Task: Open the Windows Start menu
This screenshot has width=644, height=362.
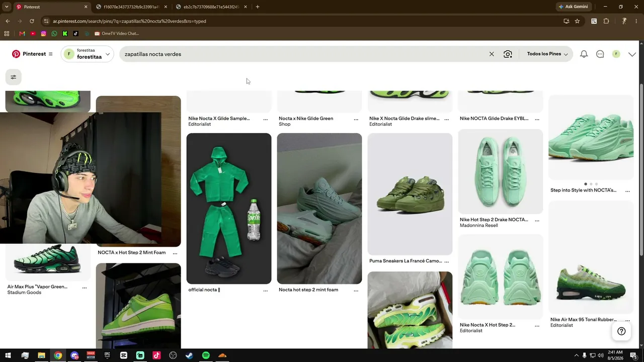Action: click(x=8, y=355)
